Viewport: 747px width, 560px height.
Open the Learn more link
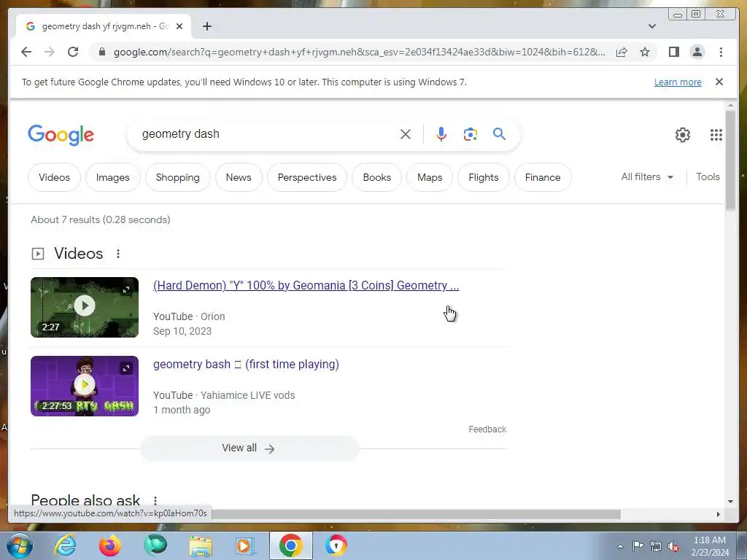click(x=678, y=82)
